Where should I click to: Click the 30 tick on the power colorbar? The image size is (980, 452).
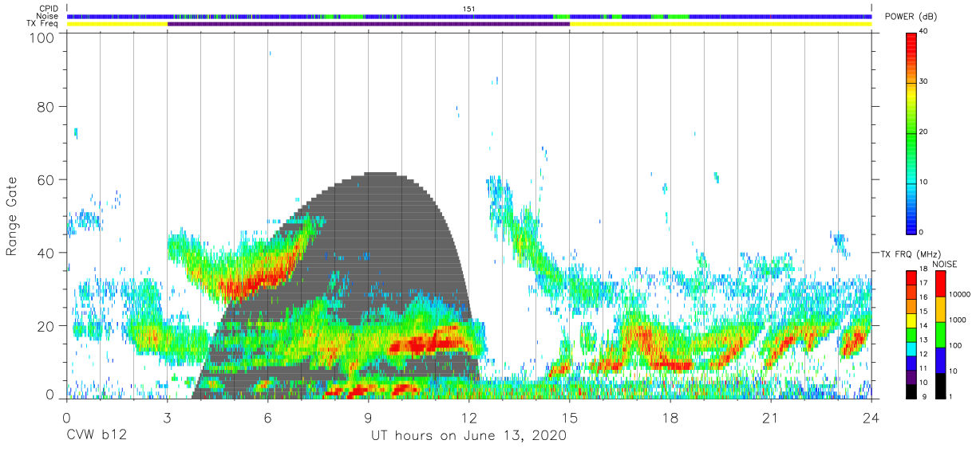click(924, 81)
